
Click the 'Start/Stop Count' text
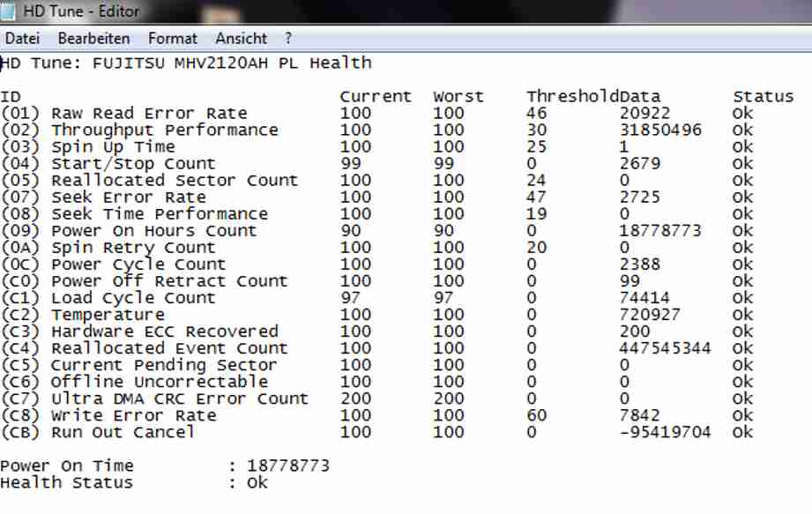pyautogui.click(x=133, y=164)
